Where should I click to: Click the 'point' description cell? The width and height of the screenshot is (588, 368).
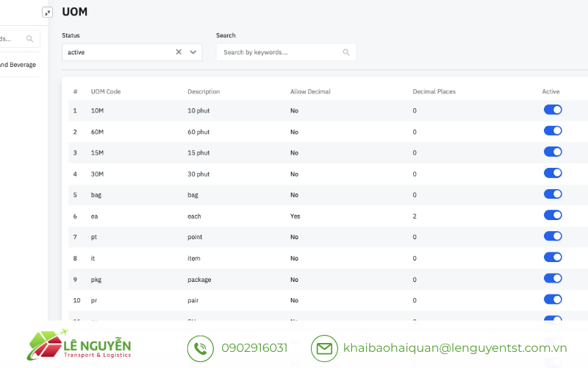coord(195,237)
